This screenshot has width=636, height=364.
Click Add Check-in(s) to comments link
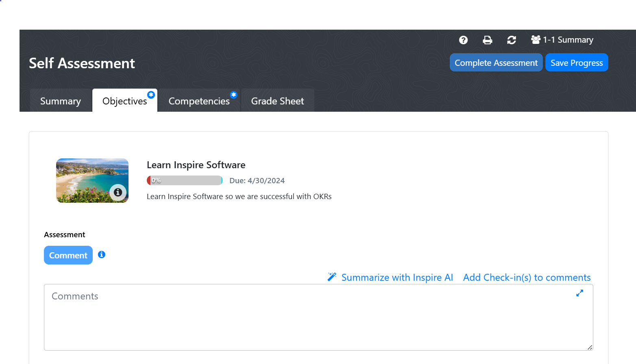click(x=527, y=277)
